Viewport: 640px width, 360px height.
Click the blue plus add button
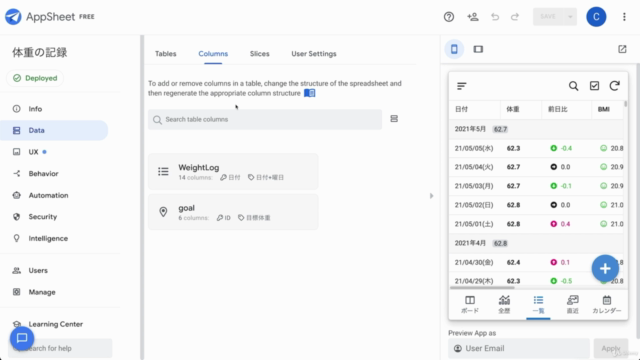(605, 268)
